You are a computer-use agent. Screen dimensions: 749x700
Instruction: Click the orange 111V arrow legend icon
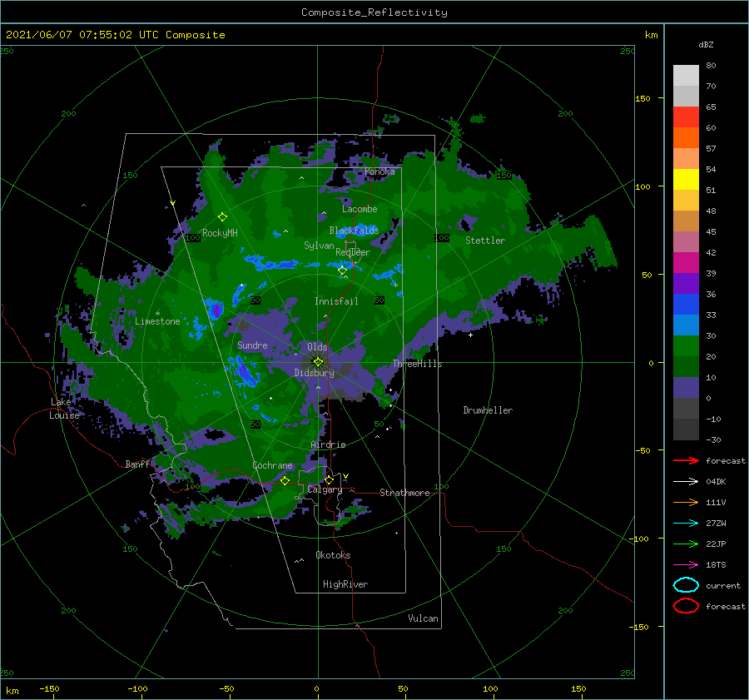click(686, 502)
